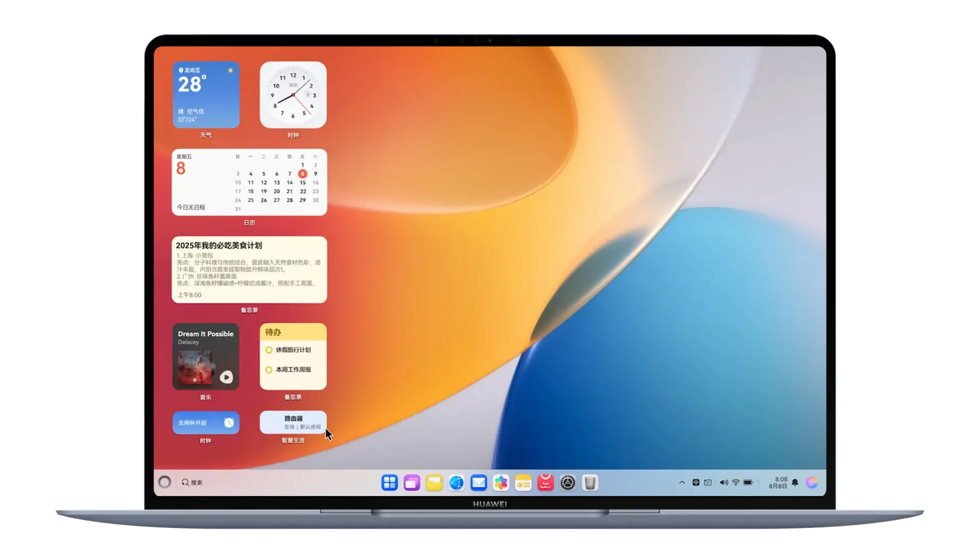
Task: Click the circular start button at far left
Action: tap(164, 482)
